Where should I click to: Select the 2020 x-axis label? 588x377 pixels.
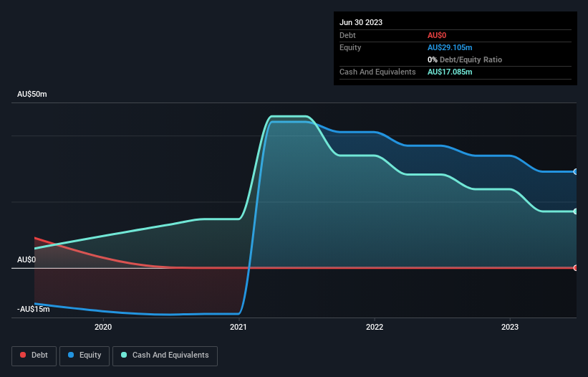[x=103, y=327]
